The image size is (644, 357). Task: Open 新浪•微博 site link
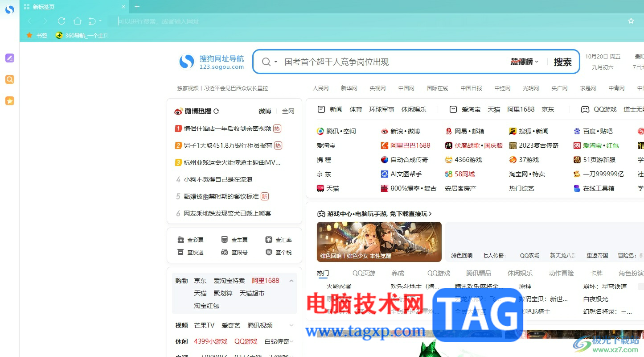point(401,131)
